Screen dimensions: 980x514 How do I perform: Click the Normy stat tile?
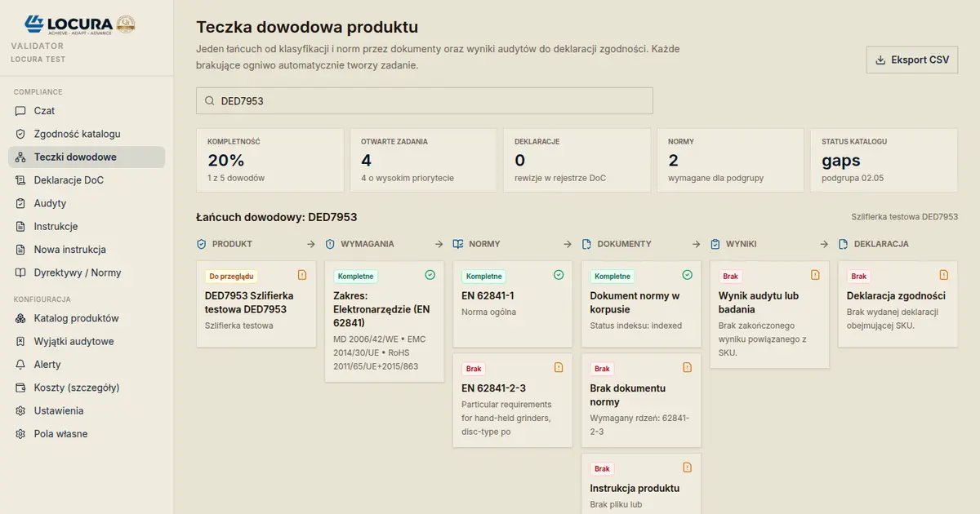coord(731,160)
